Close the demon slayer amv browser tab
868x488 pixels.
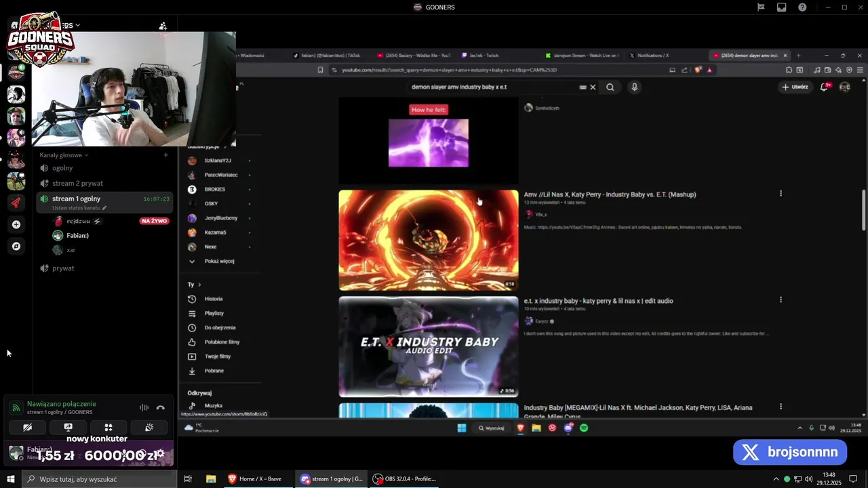785,56
